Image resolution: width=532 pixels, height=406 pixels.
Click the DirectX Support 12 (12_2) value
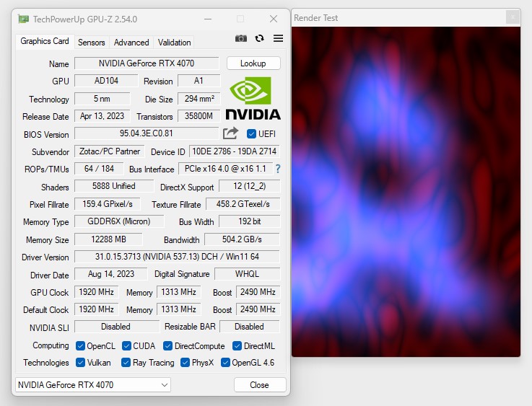coord(250,186)
